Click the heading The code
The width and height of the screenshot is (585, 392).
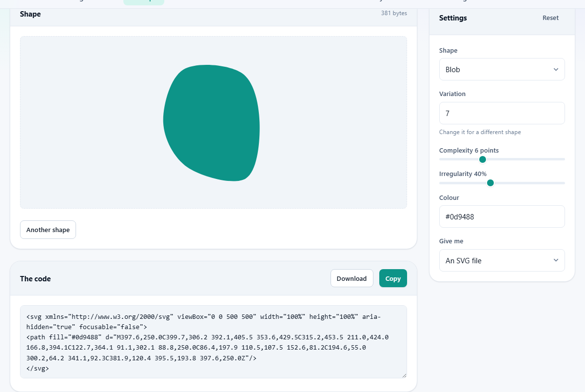coord(35,279)
